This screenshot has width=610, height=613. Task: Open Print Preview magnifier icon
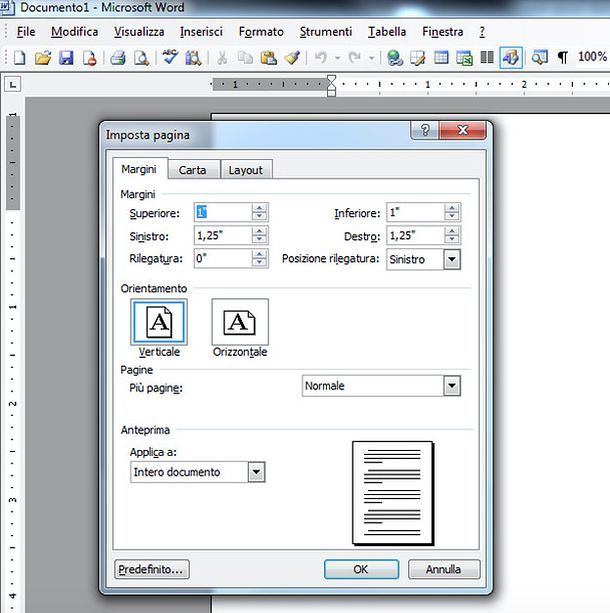click(141, 58)
